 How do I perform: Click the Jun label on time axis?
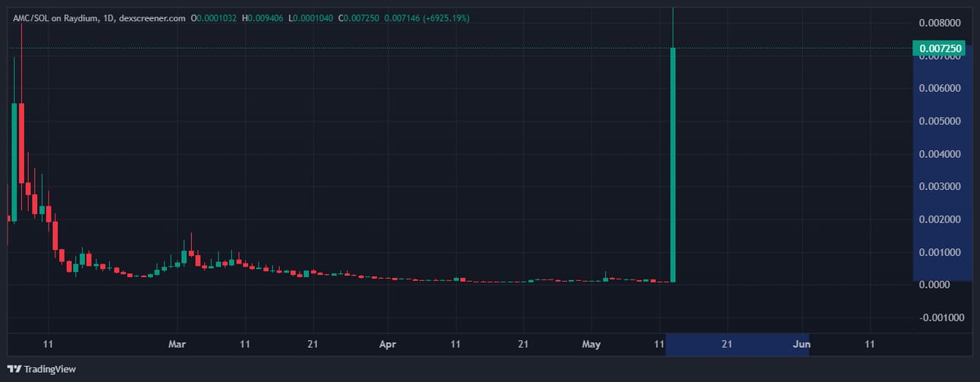[x=801, y=344]
